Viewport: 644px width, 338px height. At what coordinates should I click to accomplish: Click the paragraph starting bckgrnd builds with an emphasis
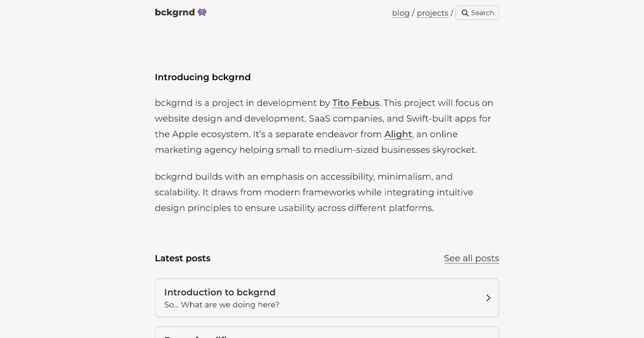click(314, 192)
